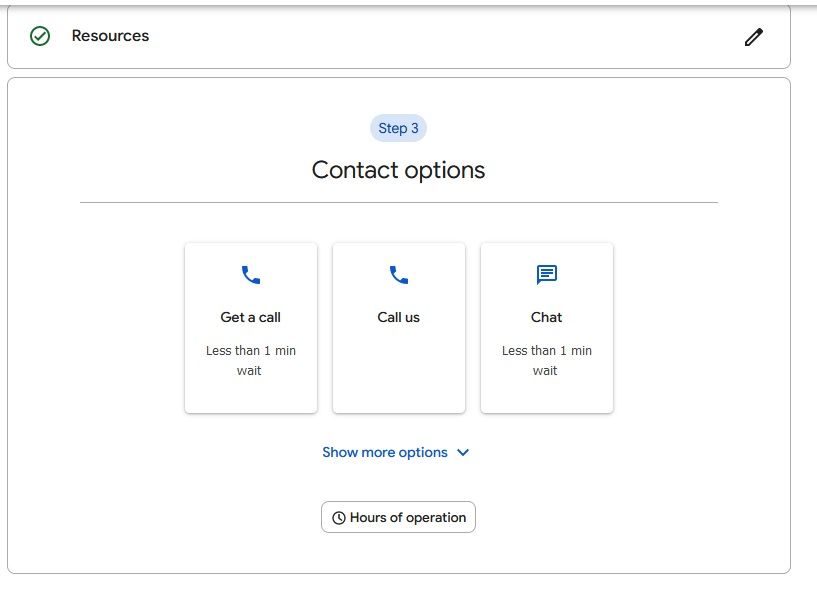Screen dimensions: 817x595
Task: Select the Chat label text
Action: [x=546, y=317]
